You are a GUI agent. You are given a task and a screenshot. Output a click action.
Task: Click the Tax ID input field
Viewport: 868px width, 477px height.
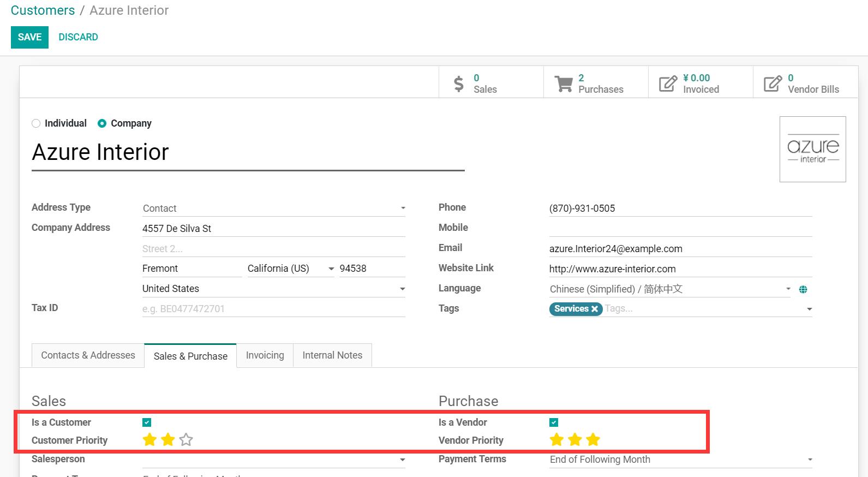273,309
